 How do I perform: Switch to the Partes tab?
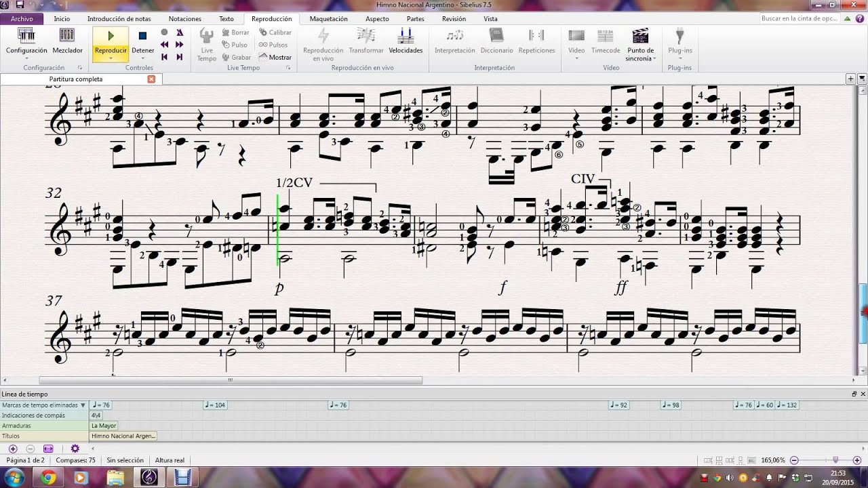pos(416,19)
